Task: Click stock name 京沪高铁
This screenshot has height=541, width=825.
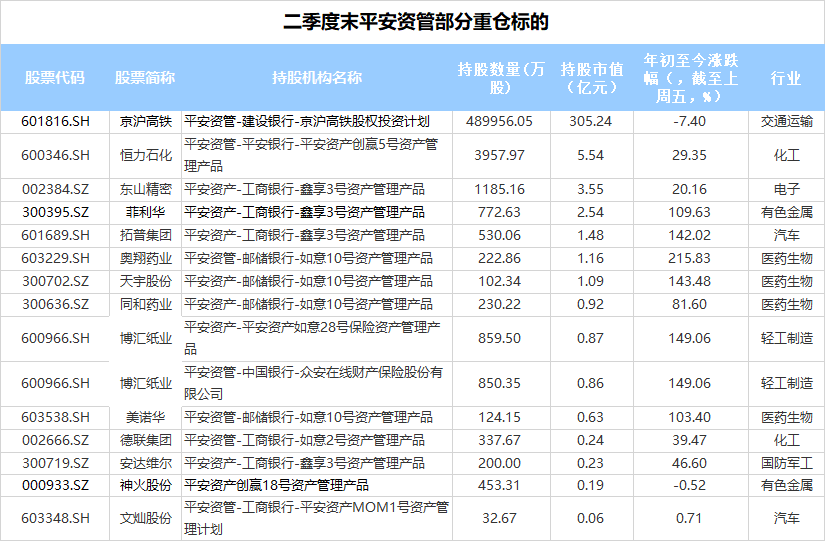Action: [x=146, y=122]
